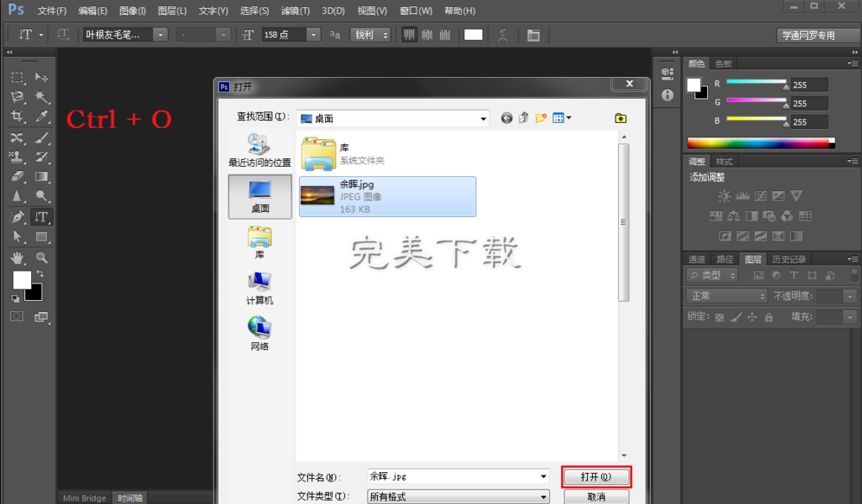Viewport: 862px width, 504px height.
Task: Swap foreground and background colors
Action: 40,273
